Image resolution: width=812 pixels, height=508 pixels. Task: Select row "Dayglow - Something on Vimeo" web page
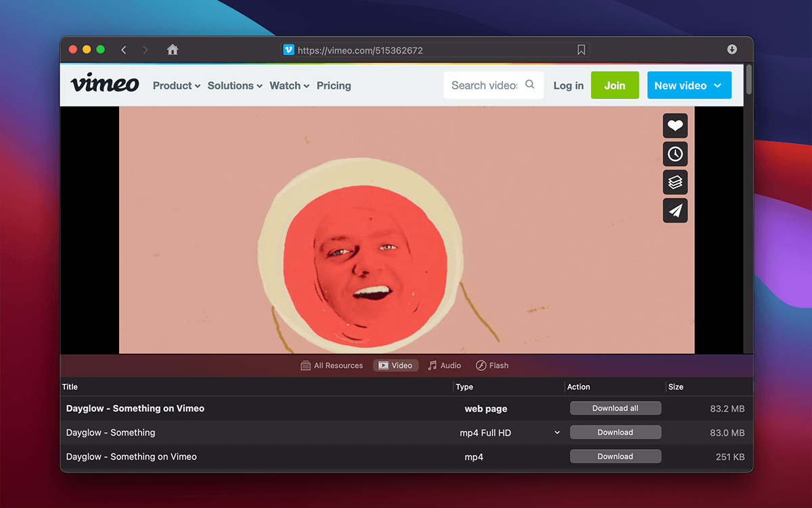(407, 408)
